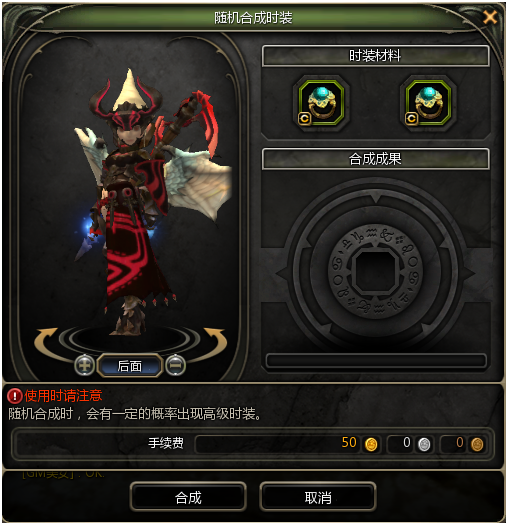510x526 pixels.
Task: Click the 取消 cancel button
Action: tap(318, 497)
